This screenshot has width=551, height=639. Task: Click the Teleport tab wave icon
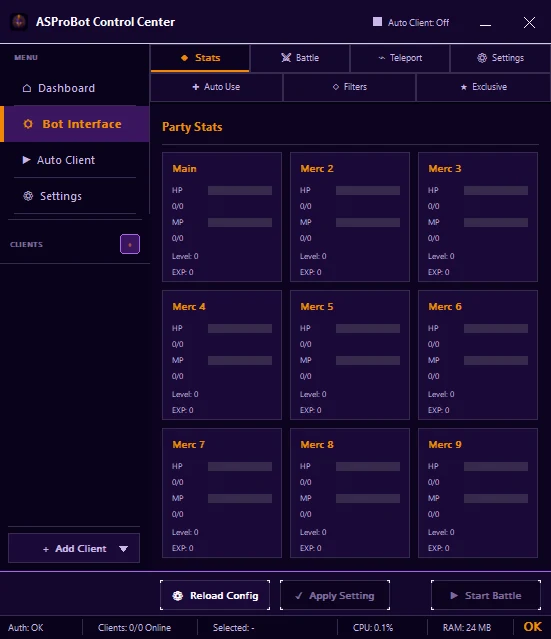(382, 58)
